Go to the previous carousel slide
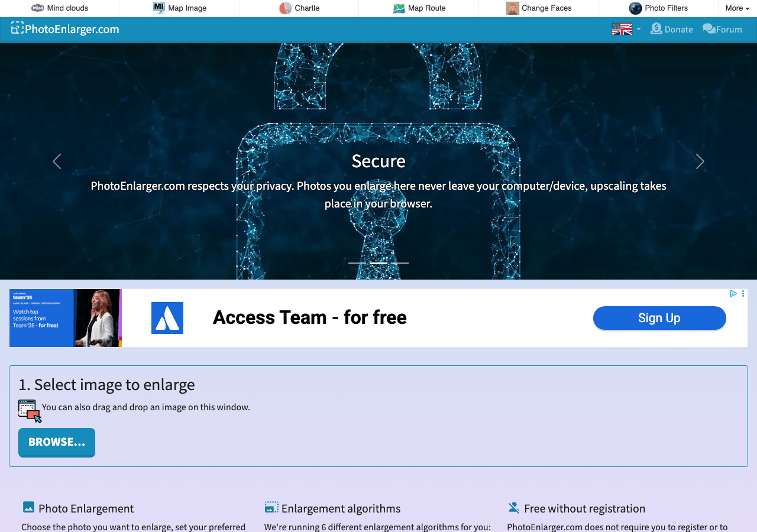Screen dimensions: 757x532 [57, 161]
